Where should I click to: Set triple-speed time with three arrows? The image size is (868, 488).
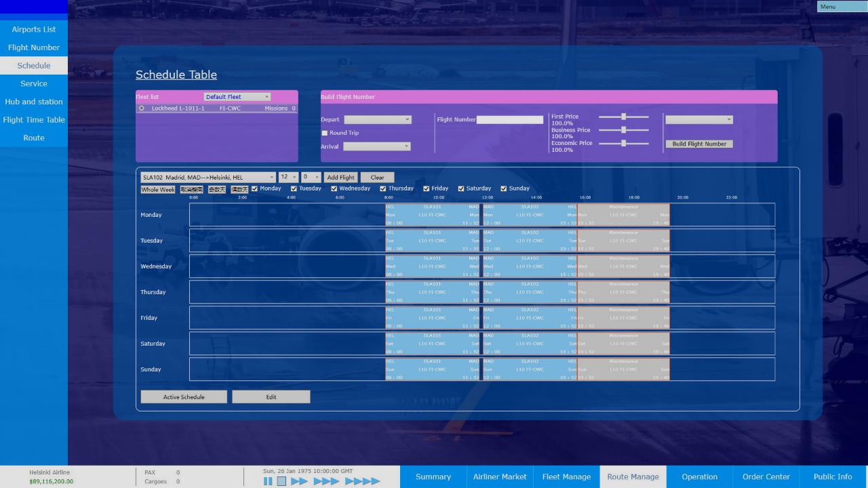(x=325, y=481)
